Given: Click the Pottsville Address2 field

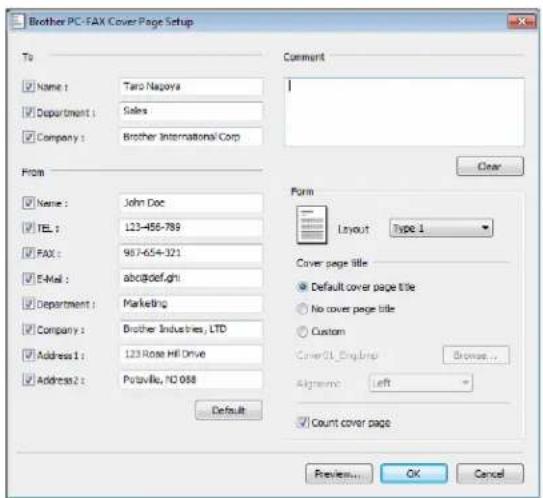Looking at the screenshot, I should [x=191, y=380].
